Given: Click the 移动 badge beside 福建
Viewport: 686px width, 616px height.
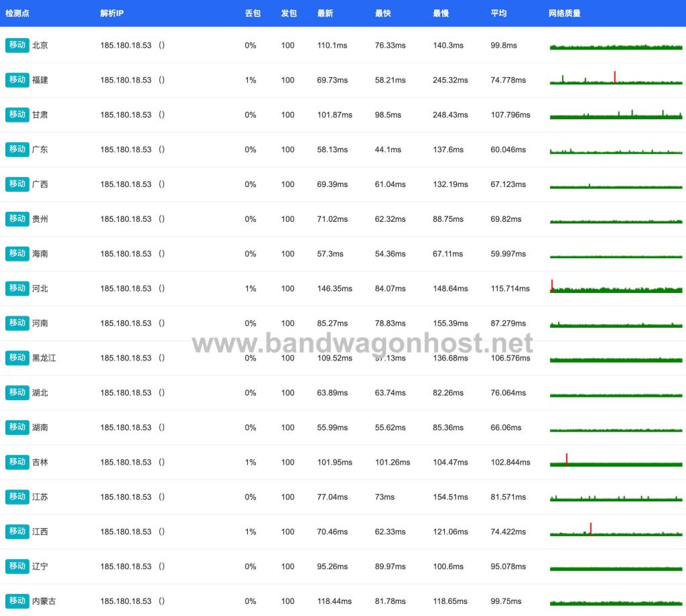Looking at the screenshot, I should pyautogui.click(x=17, y=80).
